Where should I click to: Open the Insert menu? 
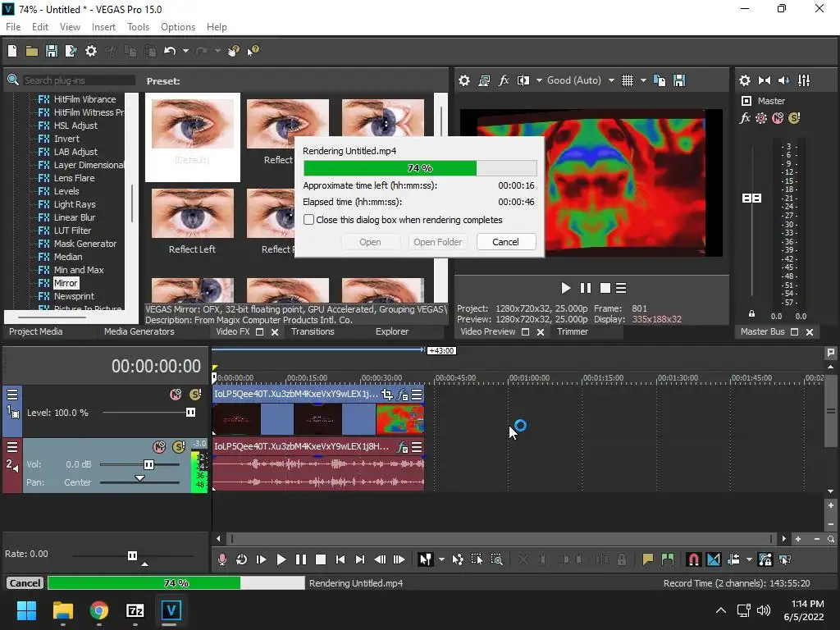[x=103, y=27]
